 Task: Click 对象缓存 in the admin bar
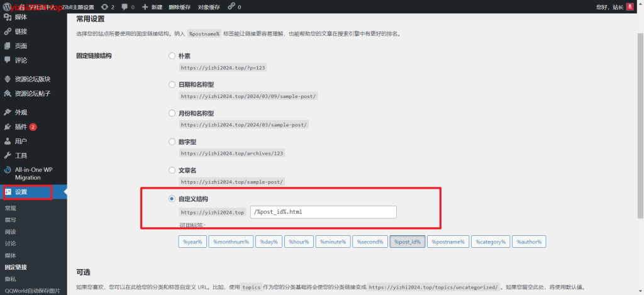[209, 7]
